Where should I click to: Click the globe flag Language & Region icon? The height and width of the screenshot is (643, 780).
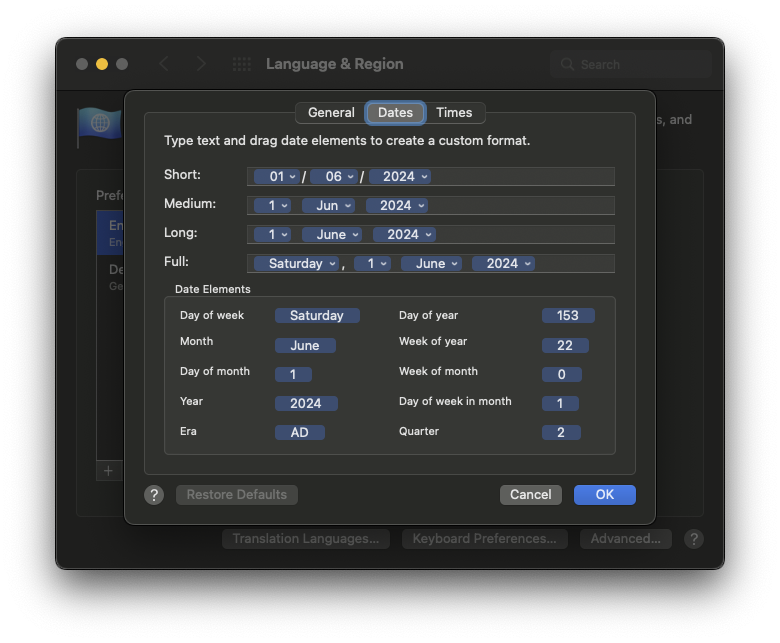click(99, 124)
